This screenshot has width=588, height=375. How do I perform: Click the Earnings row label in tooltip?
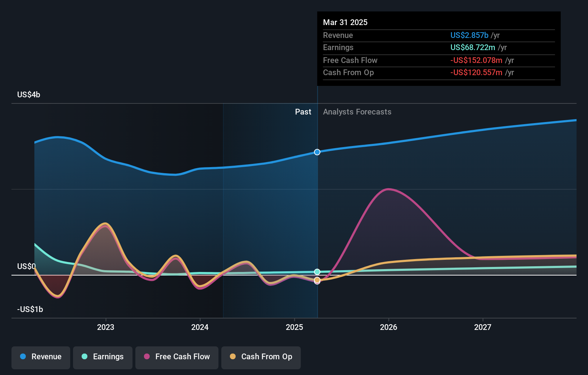[x=338, y=47]
